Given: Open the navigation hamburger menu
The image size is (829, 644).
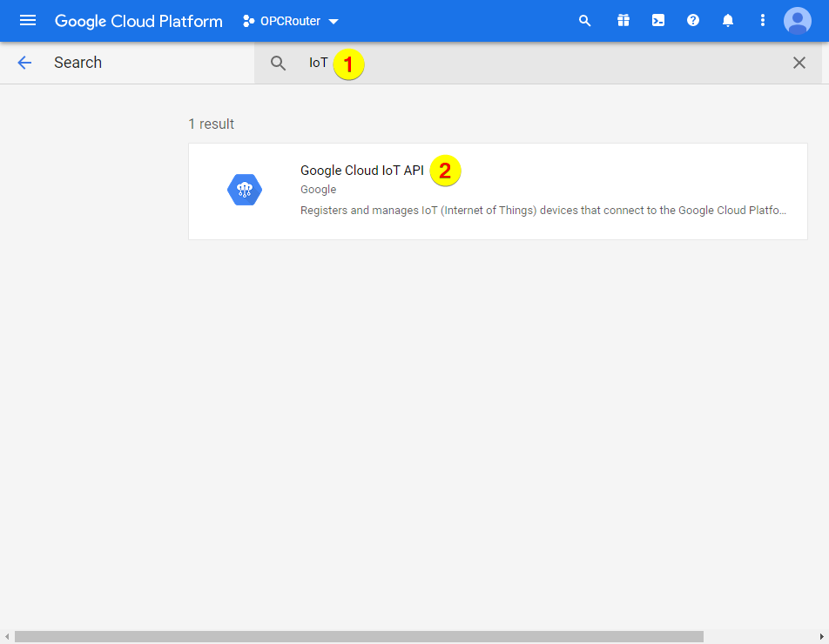Looking at the screenshot, I should point(28,20).
